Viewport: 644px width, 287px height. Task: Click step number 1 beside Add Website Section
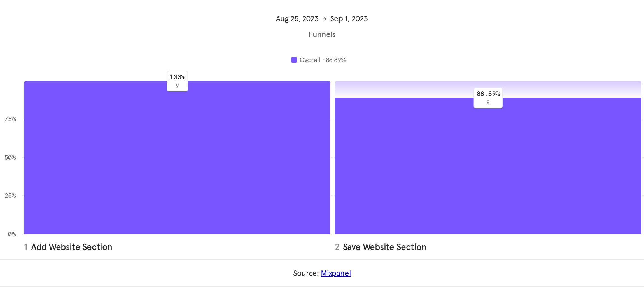point(26,247)
